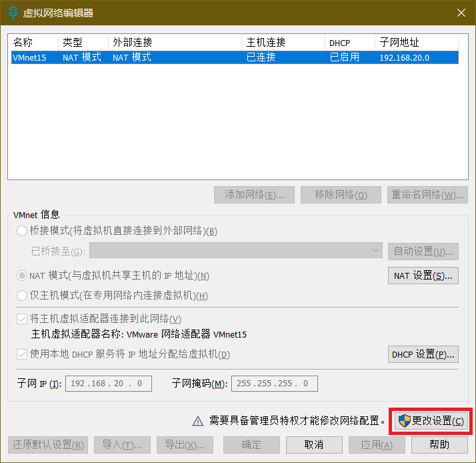Select the VMnet15 network row
The width and height of the screenshot is (476, 463).
233,57
